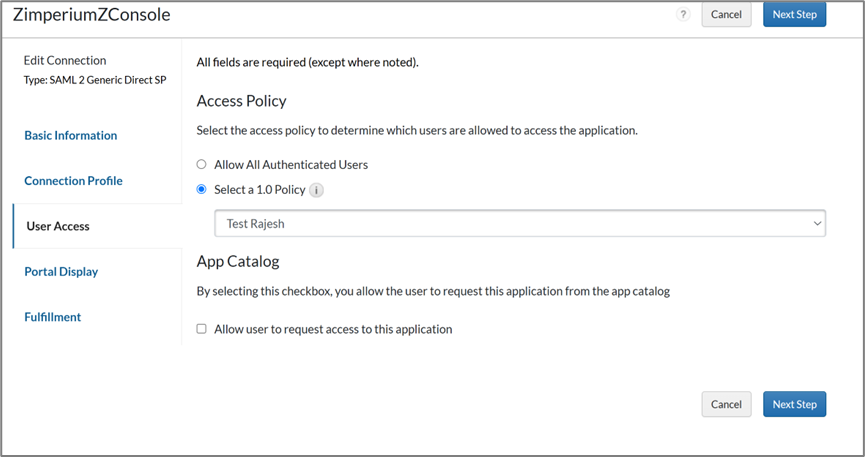Viewport: 865px width, 457px height.
Task: Click the question mark help icon
Action: coord(684,15)
